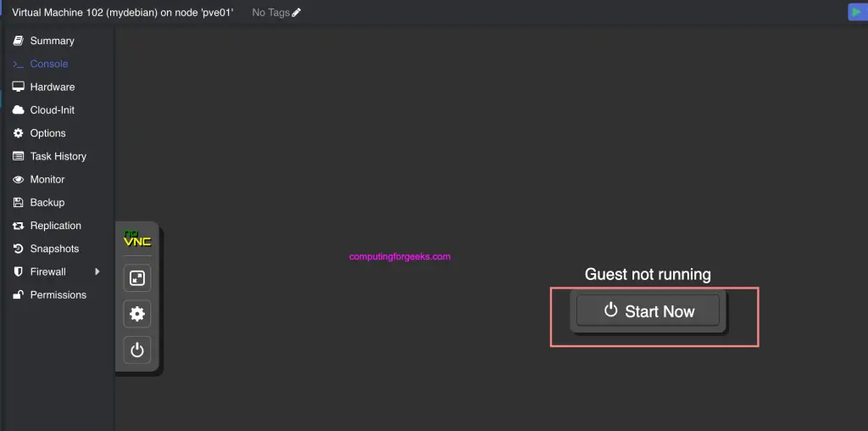Image resolution: width=868 pixels, height=431 pixels.
Task: Click the noVNC power icon
Action: click(136, 350)
